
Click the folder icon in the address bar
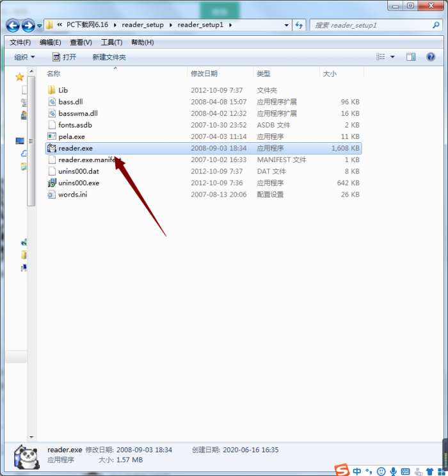click(49, 25)
